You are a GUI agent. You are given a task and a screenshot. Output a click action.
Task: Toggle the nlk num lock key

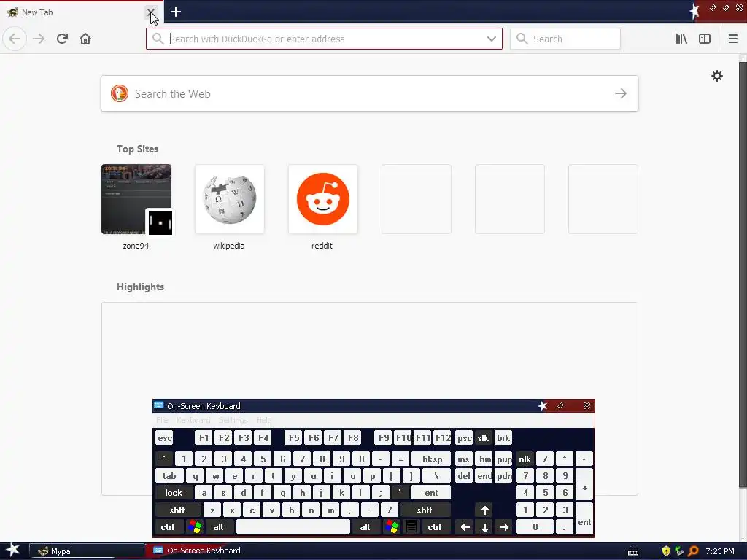click(x=525, y=459)
